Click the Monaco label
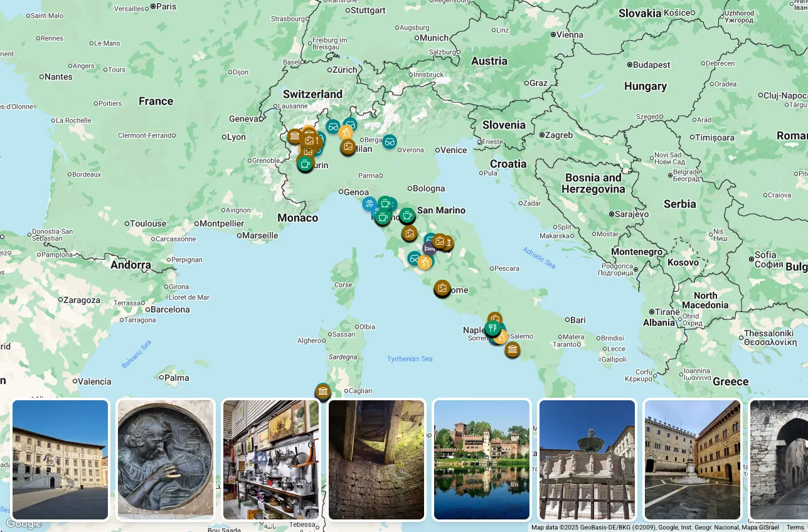 (x=297, y=218)
